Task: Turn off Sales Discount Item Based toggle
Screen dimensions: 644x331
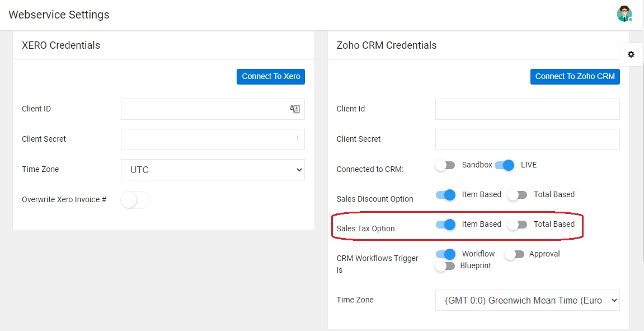Action: pos(445,195)
